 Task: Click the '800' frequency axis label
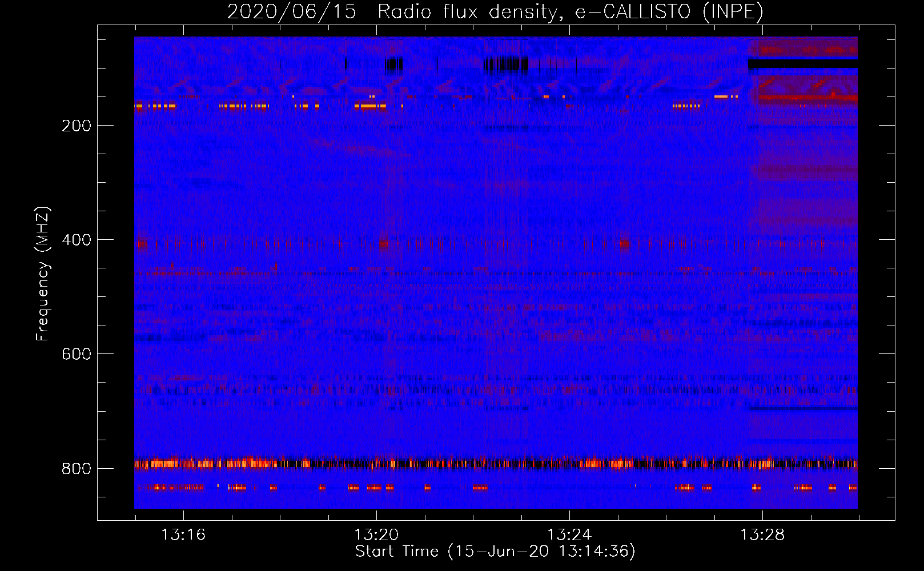click(77, 468)
